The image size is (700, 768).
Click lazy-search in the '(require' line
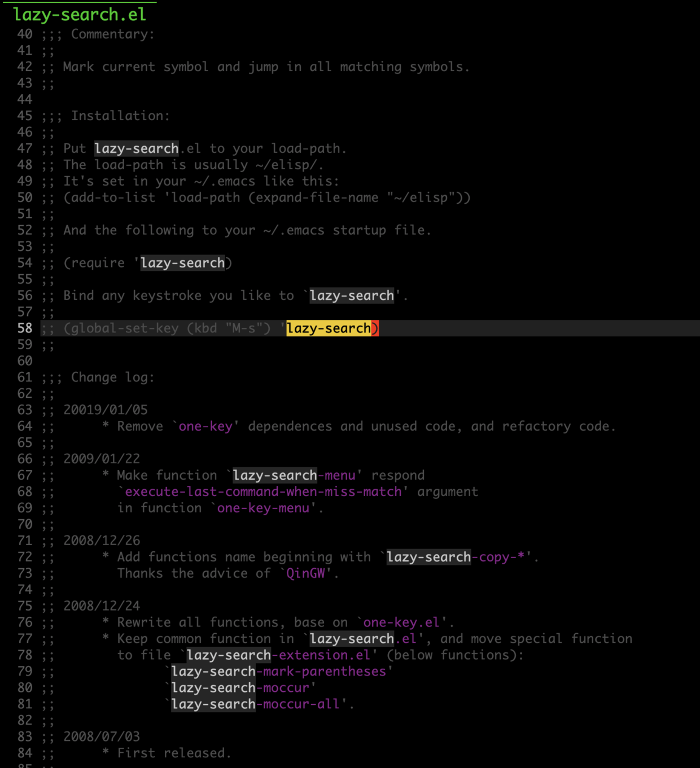coord(183,264)
